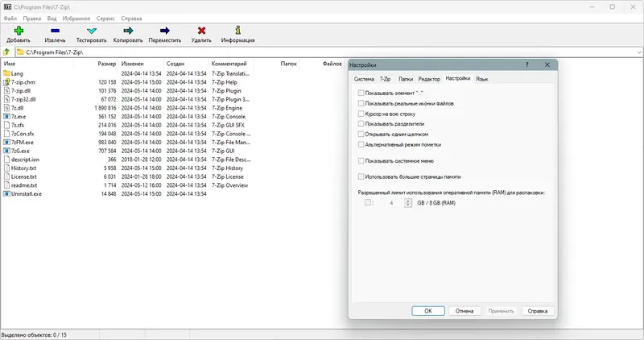Click the green plus Добавить icon

[19, 31]
